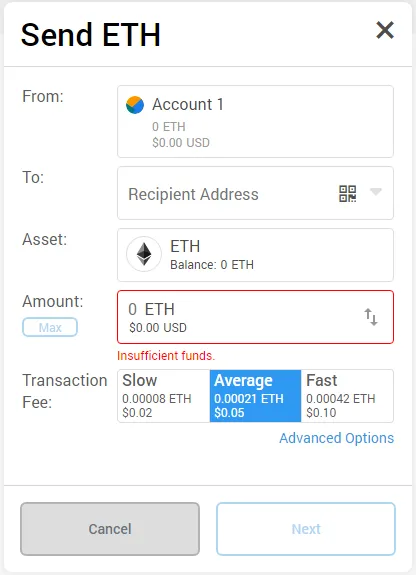
Task: Click the QR code scan icon
Action: pyautogui.click(x=347, y=194)
